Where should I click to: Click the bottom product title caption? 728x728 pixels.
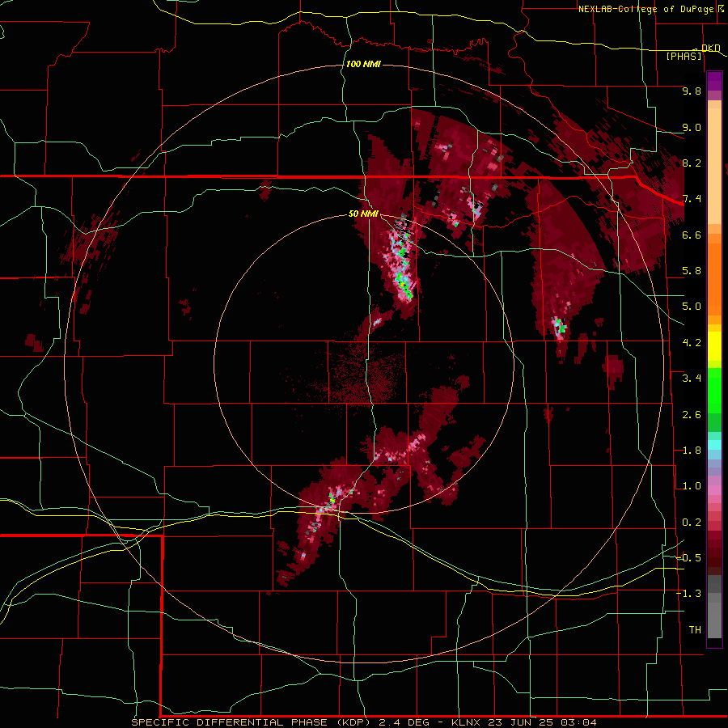point(364,722)
